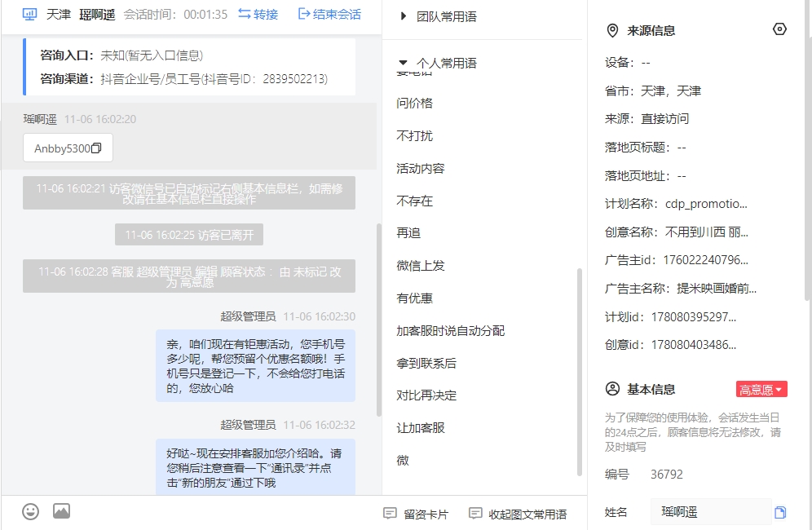The width and height of the screenshot is (812, 530).
Task: Click the hexagon settings icon in 来源信息
Action: click(x=779, y=29)
